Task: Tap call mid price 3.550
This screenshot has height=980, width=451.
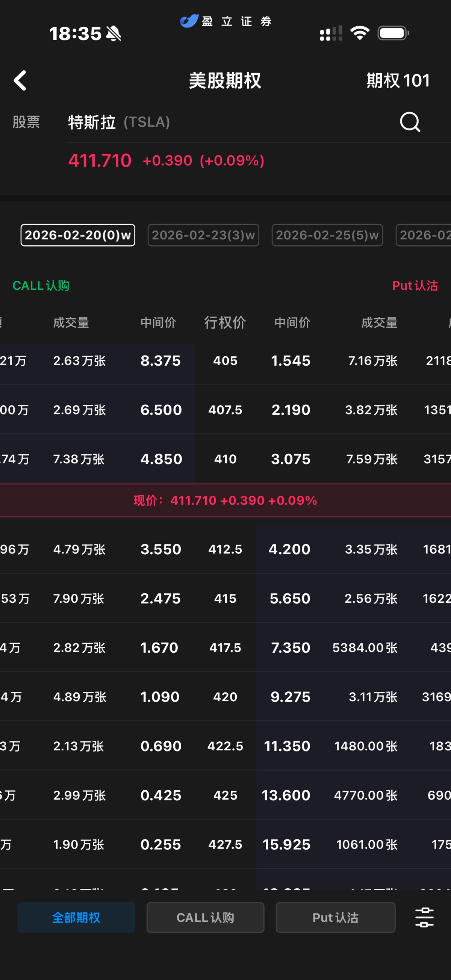Action: (160, 549)
